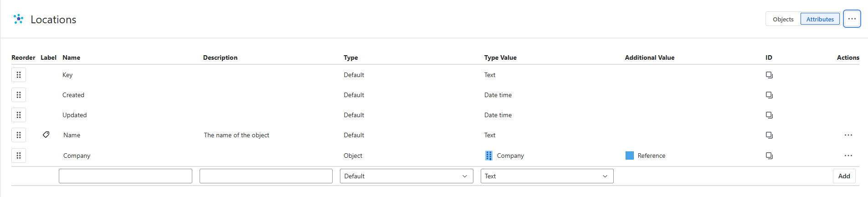Screen dimensions: 868x197
Task: Copy the ID of the Updated attribute
Action: [x=769, y=115]
